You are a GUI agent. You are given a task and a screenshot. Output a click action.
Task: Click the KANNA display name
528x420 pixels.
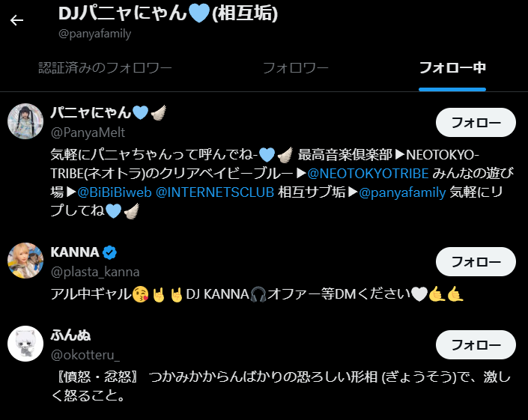[75, 252]
